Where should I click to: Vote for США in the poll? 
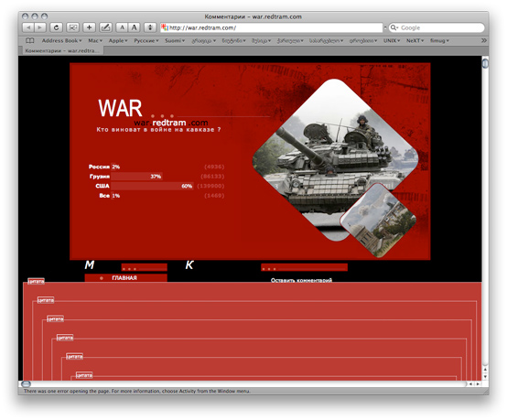(x=102, y=186)
